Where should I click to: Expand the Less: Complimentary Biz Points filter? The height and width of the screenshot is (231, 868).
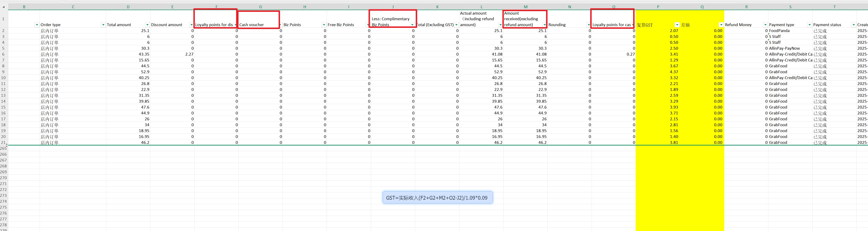pyautogui.click(x=412, y=25)
